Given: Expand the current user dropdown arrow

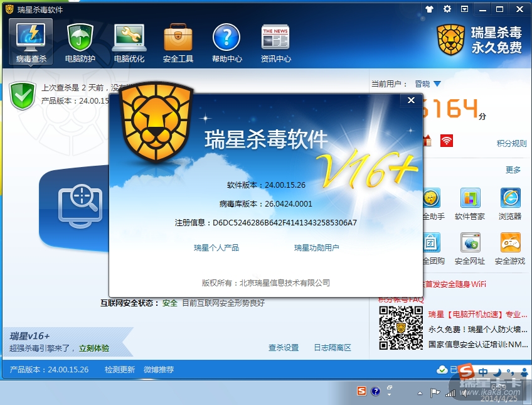Looking at the screenshot, I should [437, 84].
